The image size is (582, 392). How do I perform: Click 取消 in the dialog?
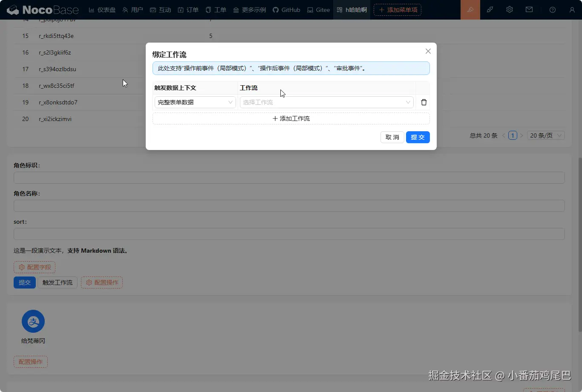(x=392, y=137)
